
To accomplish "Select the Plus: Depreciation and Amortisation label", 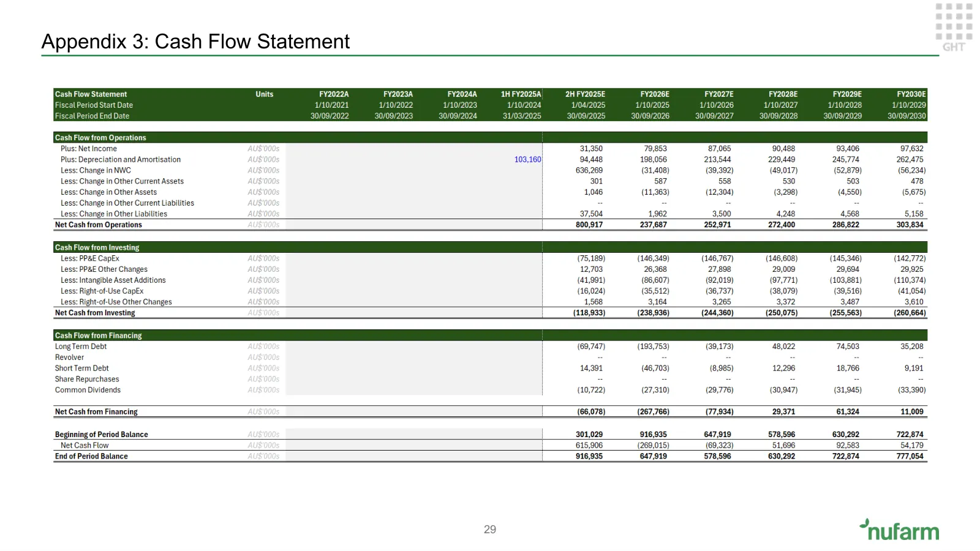I will pos(120,160).
